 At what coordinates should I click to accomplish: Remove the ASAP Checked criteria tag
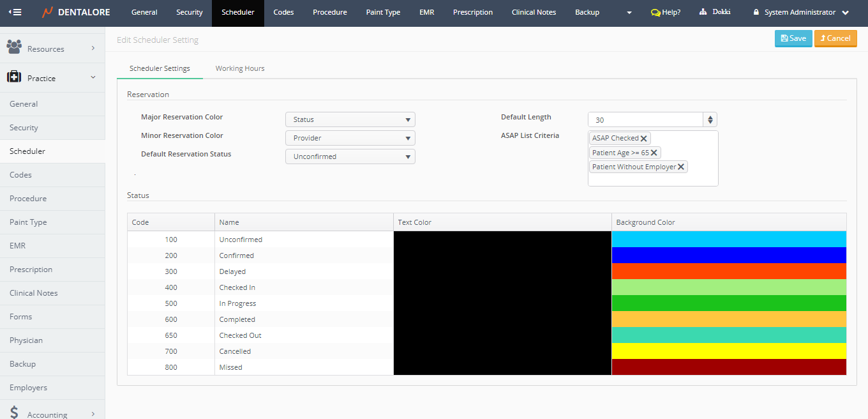pos(644,139)
